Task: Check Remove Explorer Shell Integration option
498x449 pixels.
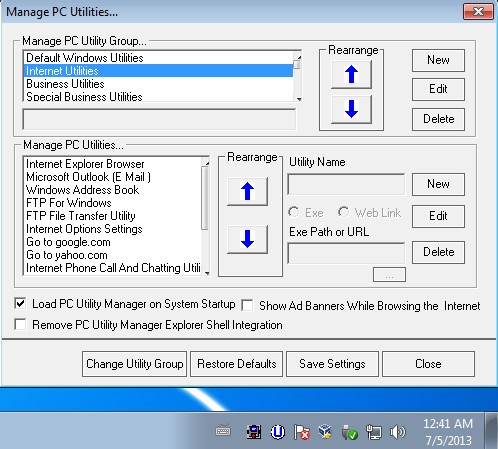Action: pos(20,324)
